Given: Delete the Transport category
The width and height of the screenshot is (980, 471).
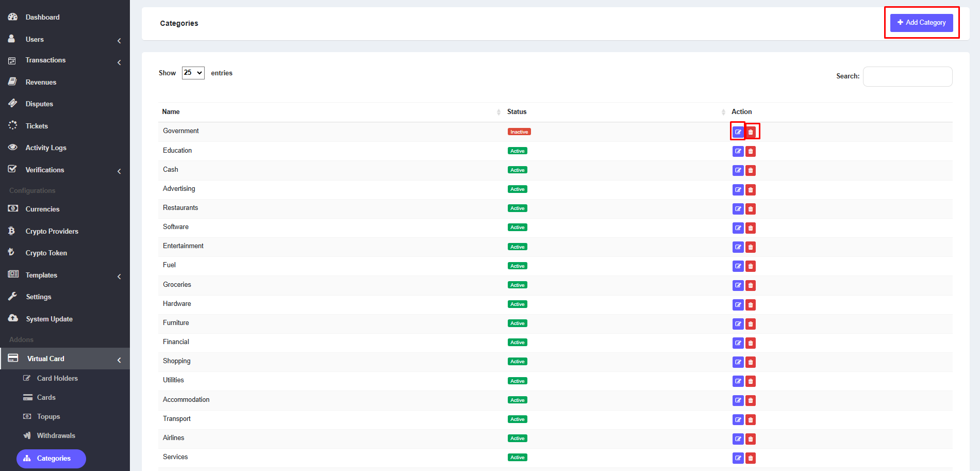Looking at the screenshot, I should coord(751,420).
